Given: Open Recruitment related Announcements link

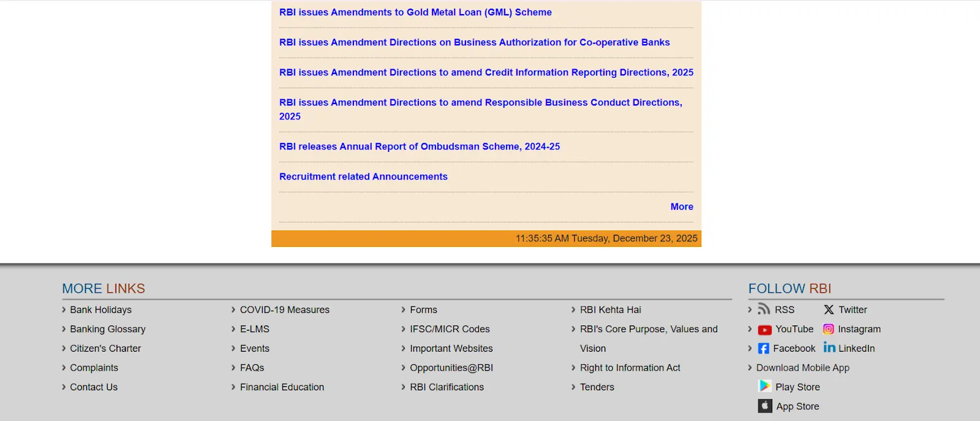Looking at the screenshot, I should pyautogui.click(x=363, y=176).
